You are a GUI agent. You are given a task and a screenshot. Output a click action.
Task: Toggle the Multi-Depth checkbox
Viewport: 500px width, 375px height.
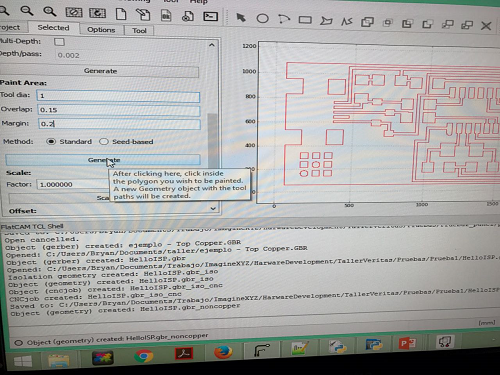coord(59,42)
